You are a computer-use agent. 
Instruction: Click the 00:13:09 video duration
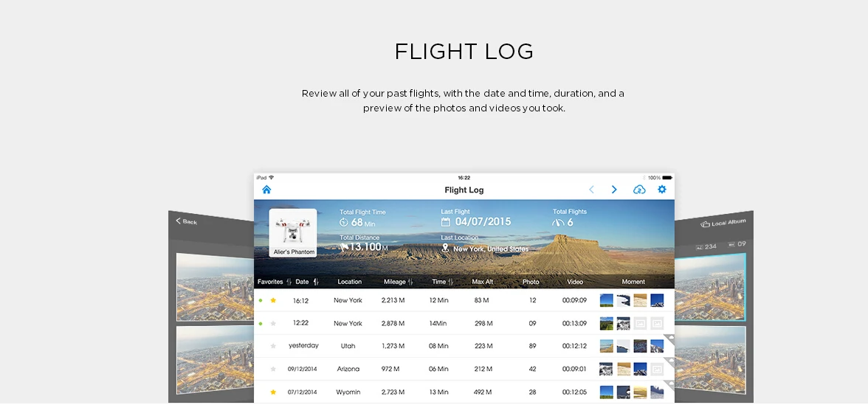[x=574, y=323]
